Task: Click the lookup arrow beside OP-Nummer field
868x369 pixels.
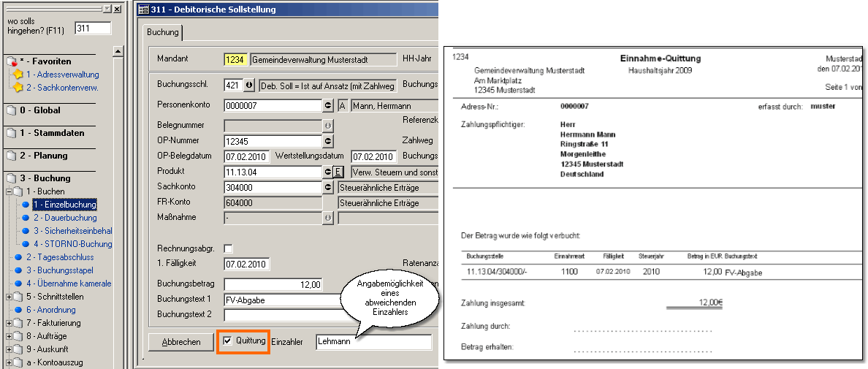Action: [x=328, y=141]
